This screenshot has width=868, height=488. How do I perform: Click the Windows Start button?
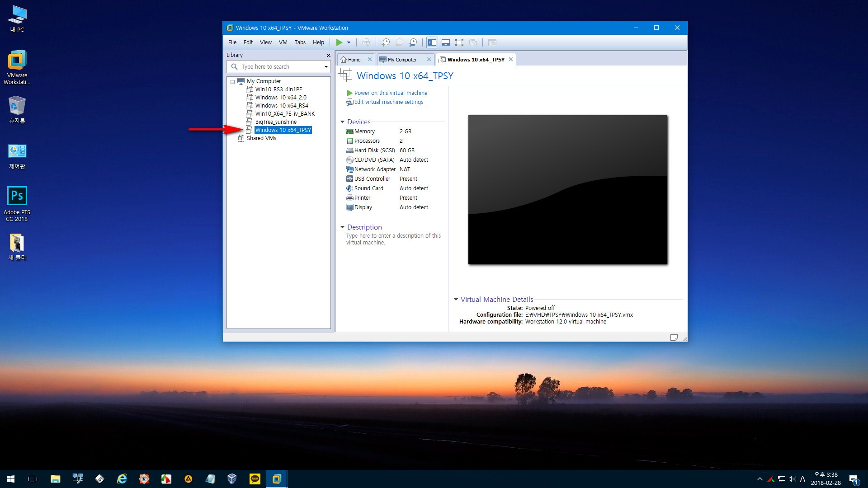pos(11,479)
